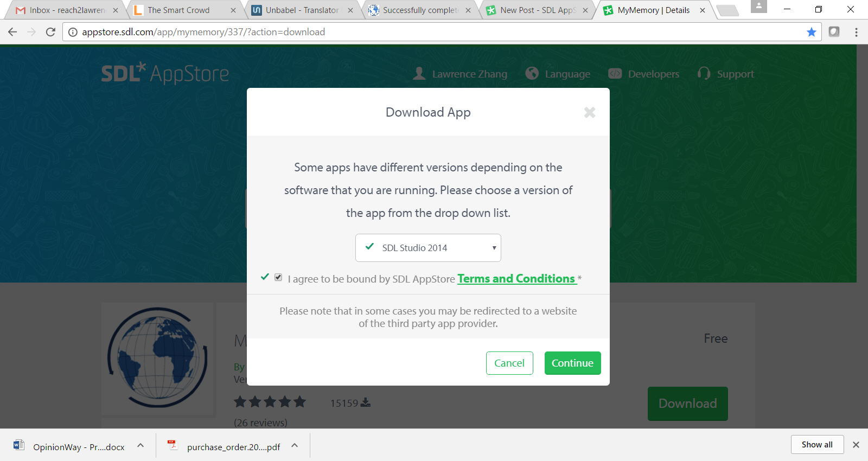
Task: Close the downloads bar
Action: pyautogui.click(x=856, y=445)
